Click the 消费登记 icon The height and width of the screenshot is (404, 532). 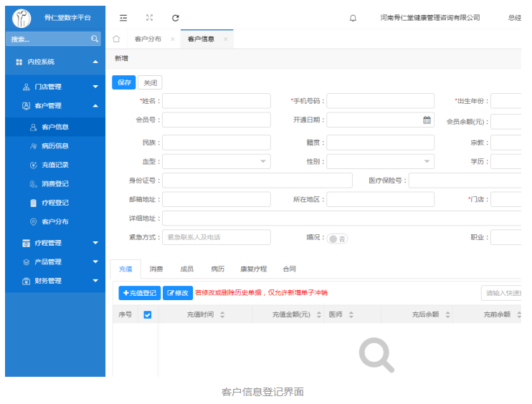(x=33, y=184)
